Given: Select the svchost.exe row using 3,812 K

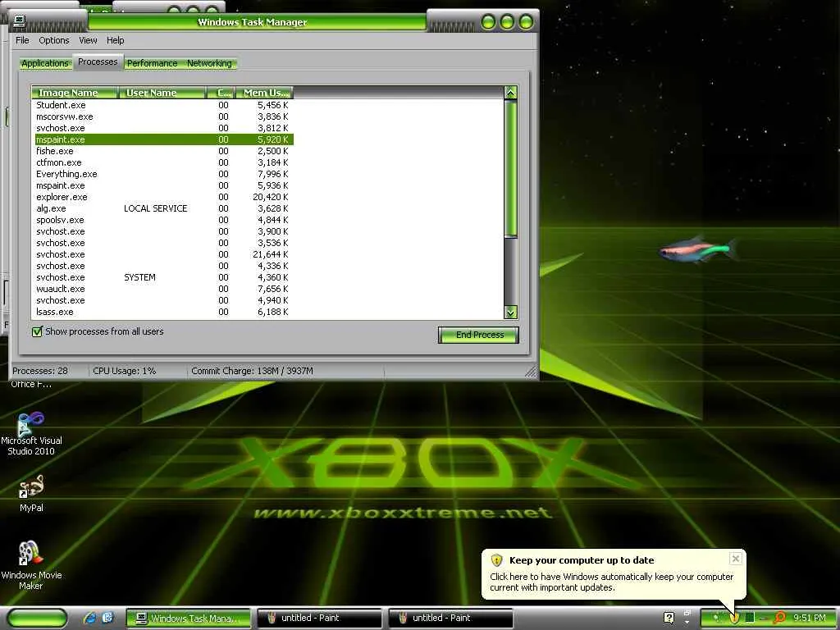Looking at the screenshot, I should 162,128.
